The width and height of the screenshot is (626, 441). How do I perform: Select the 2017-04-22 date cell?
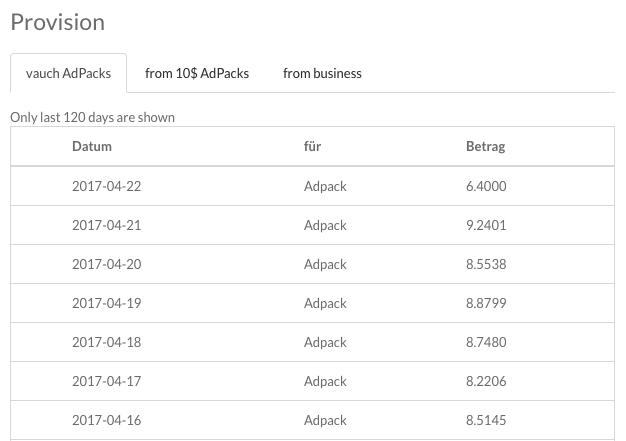point(107,186)
